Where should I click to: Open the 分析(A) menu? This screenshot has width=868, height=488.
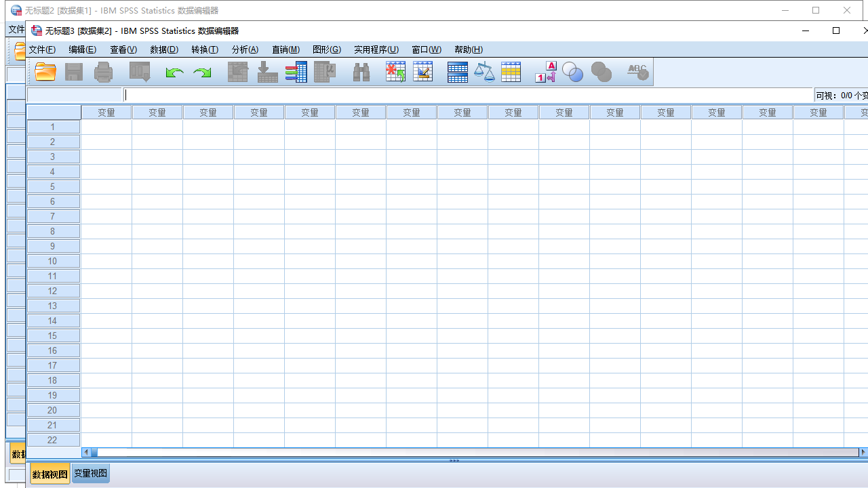tap(245, 49)
